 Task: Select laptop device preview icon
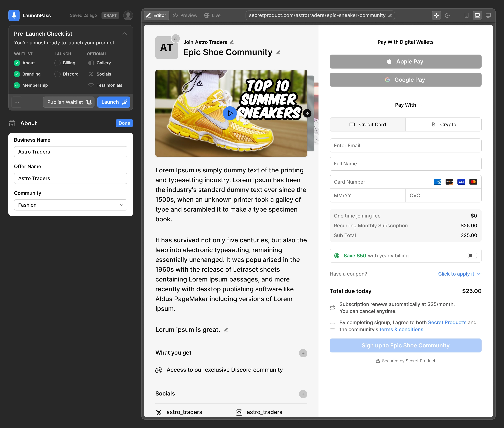(477, 15)
